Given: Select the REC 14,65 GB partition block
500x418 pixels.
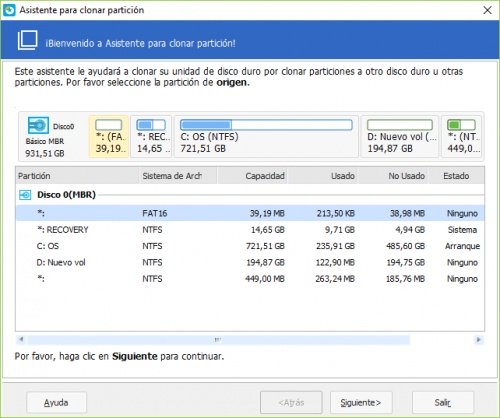Looking at the screenshot, I should pos(151,137).
